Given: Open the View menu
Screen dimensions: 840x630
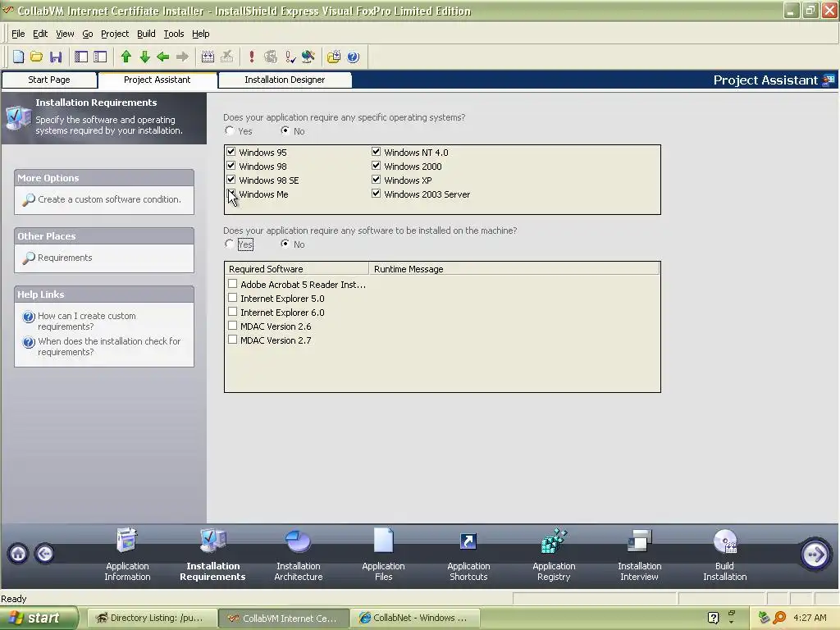Looking at the screenshot, I should 65,34.
